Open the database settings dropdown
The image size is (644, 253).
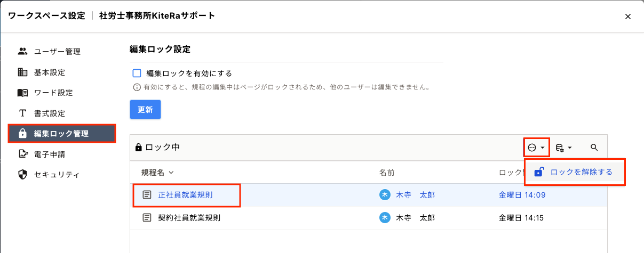coord(563,148)
